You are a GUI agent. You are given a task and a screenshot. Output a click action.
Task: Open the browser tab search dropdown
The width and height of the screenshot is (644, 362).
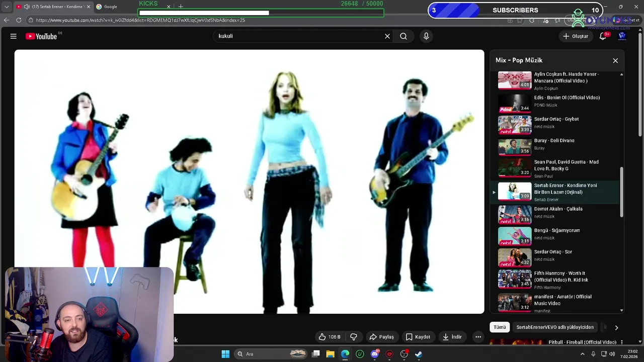6,7
